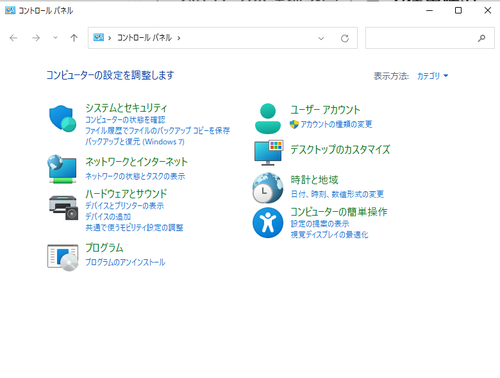Click the Control Panel icon in address bar
500x378 pixels.
[98, 37]
